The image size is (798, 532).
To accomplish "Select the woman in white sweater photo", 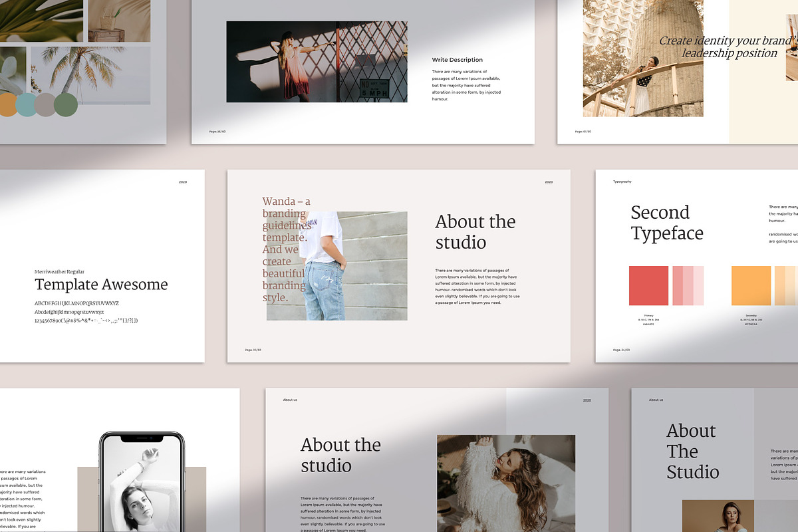I will click(506, 483).
